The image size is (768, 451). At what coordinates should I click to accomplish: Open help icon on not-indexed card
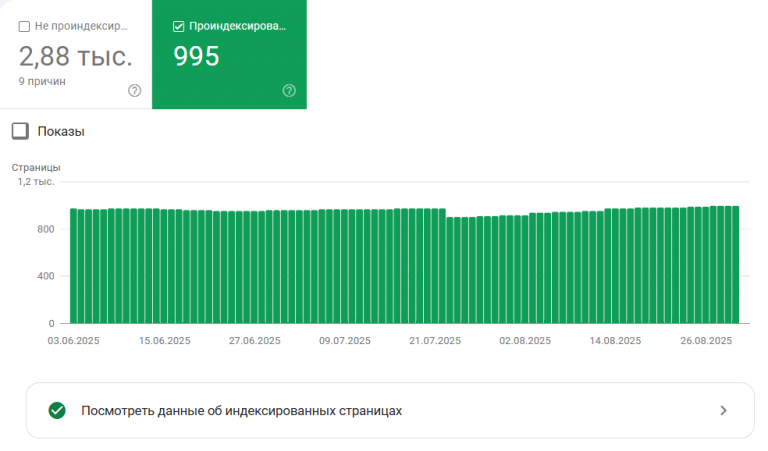coord(135,91)
